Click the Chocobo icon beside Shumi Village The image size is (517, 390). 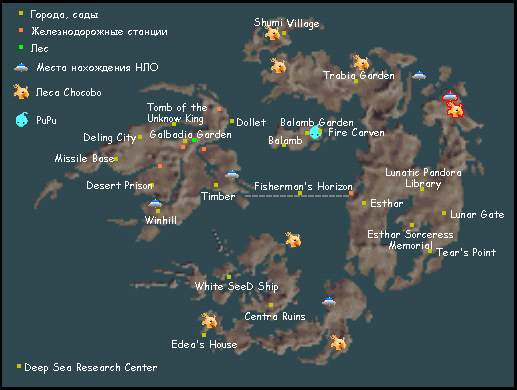[272, 34]
